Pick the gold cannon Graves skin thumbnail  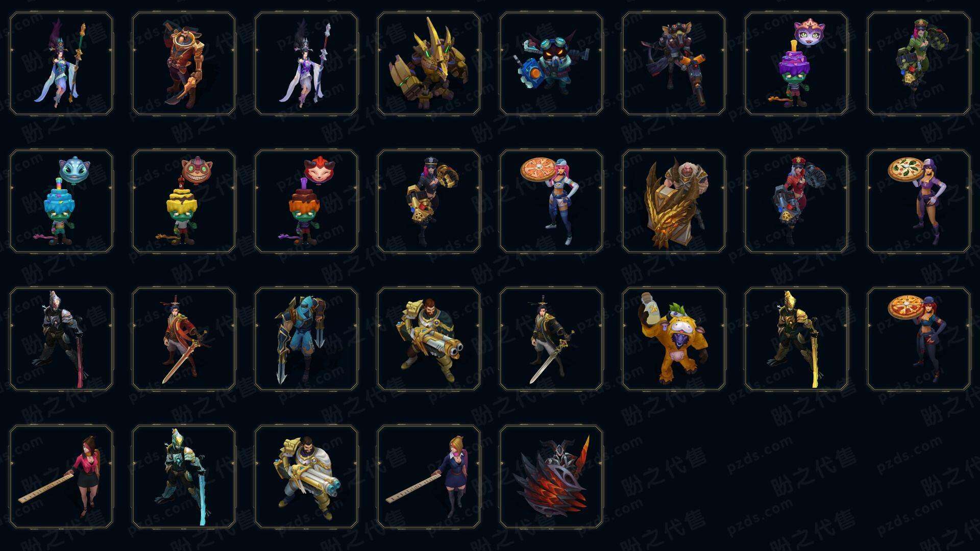coord(429,339)
